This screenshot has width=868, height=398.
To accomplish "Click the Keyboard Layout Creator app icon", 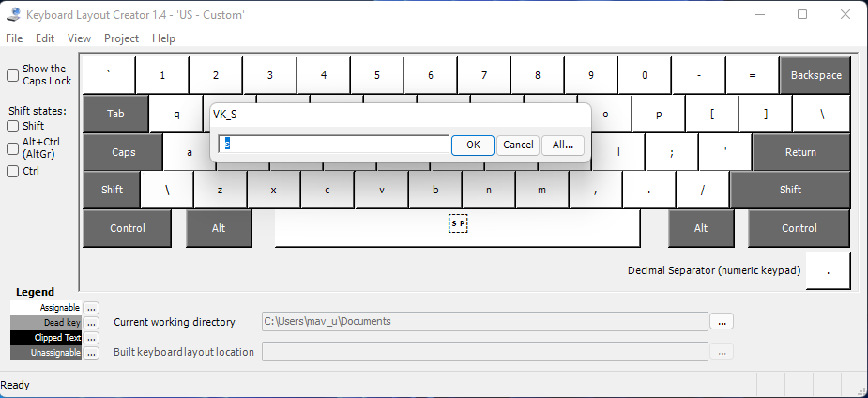I will coord(14,14).
